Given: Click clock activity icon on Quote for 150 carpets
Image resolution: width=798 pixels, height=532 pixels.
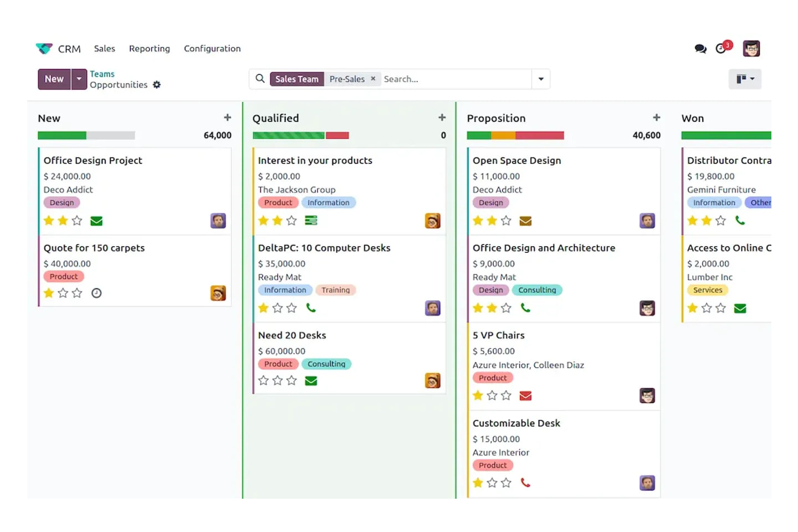Looking at the screenshot, I should [x=96, y=293].
